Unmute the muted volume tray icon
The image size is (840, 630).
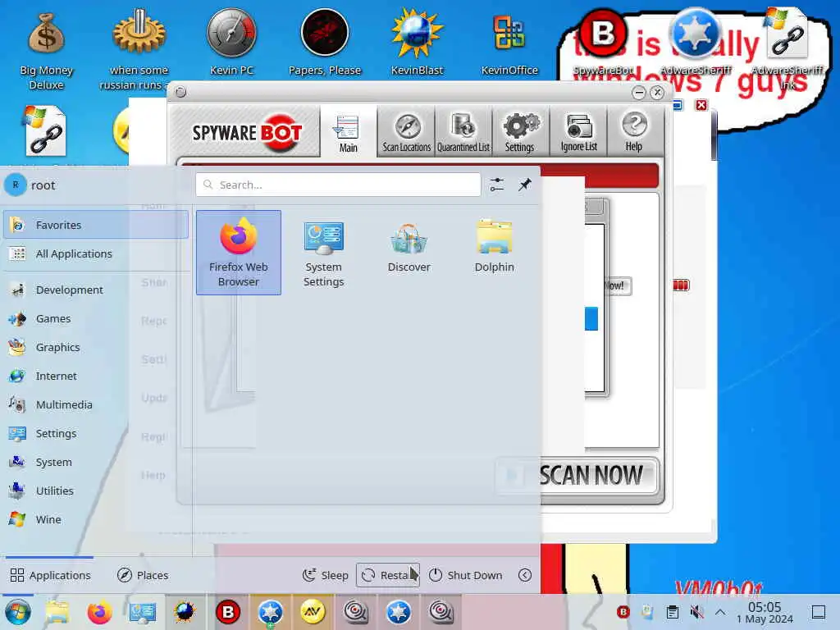coord(696,612)
